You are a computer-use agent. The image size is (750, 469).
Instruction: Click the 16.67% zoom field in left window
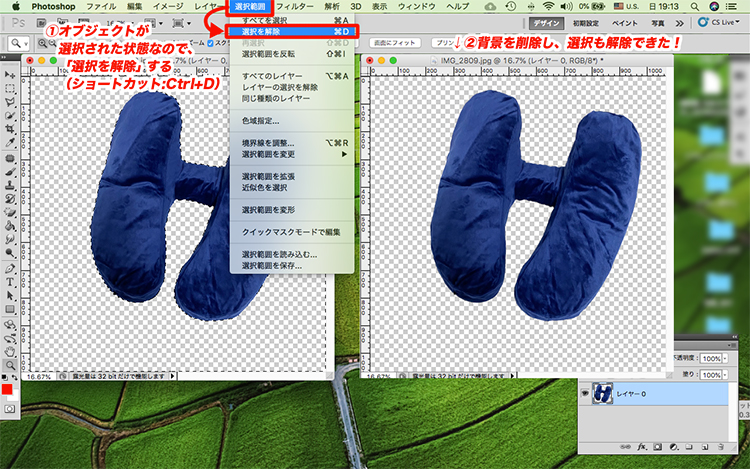(x=39, y=376)
